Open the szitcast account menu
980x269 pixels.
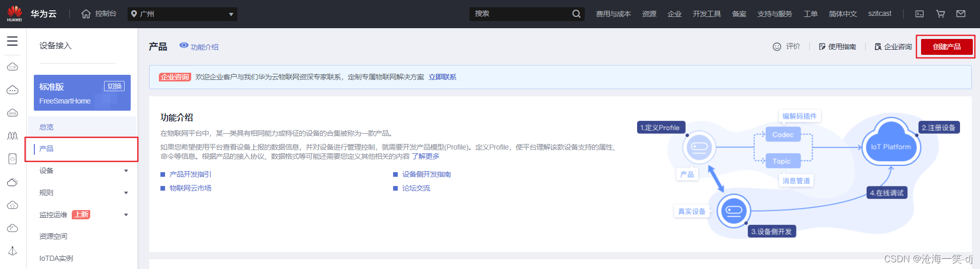(880, 14)
